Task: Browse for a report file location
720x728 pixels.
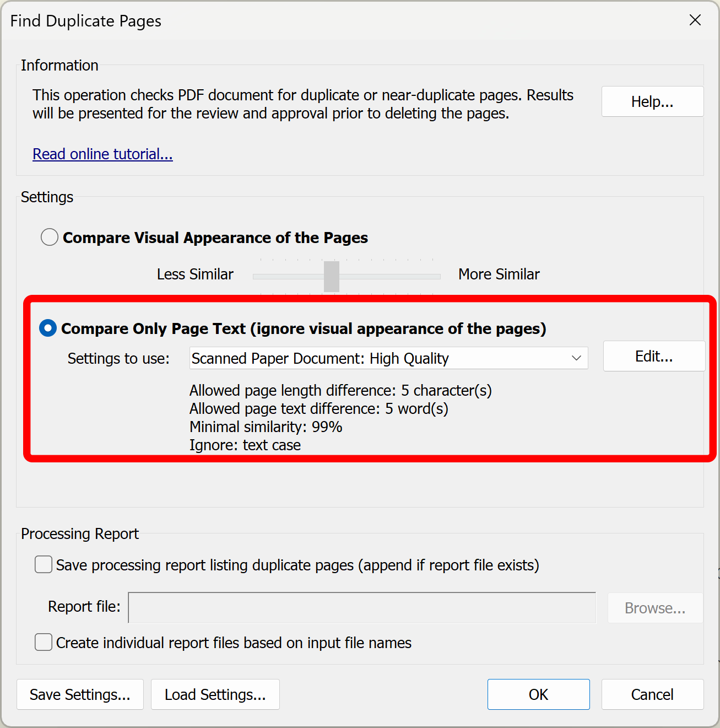Action: pyautogui.click(x=655, y=608)
